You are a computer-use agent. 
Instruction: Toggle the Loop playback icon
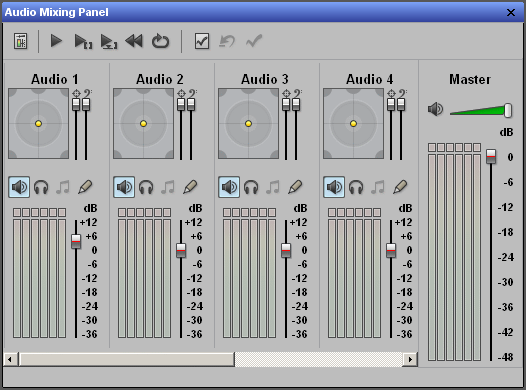[160, 41]
